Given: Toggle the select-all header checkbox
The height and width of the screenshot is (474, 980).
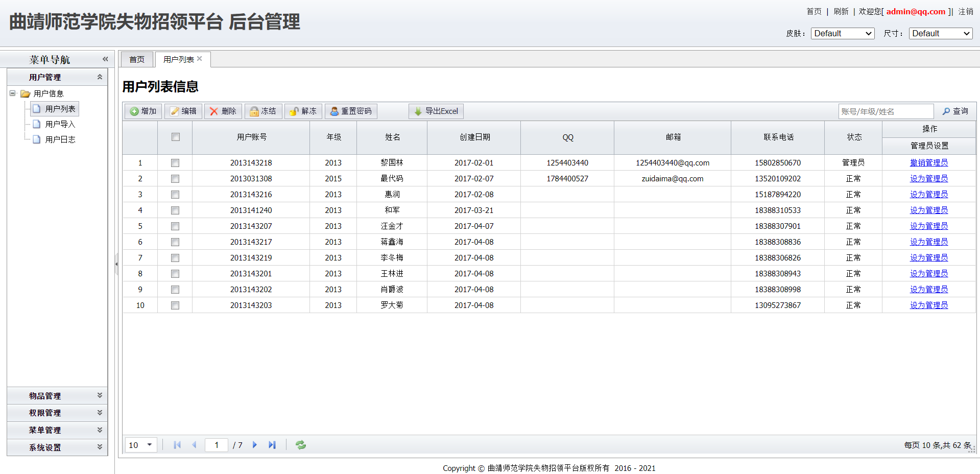Looking at the screenshot, I should pyautogui.click(x=176, y=137).
